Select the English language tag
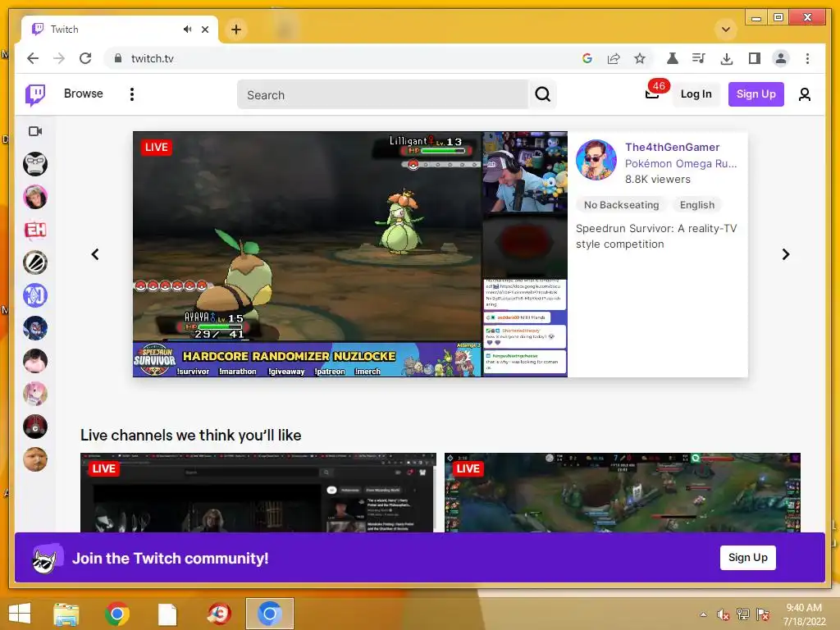Image resolution: width=840 pixels, height=630 pixels. 697,204
